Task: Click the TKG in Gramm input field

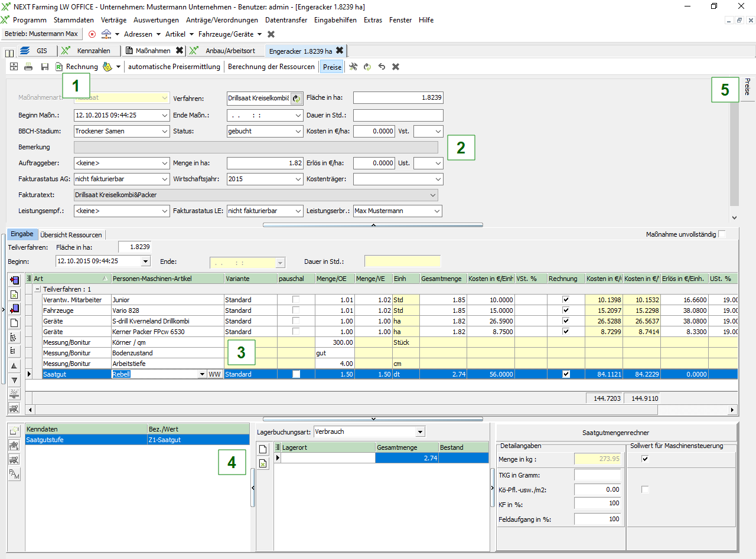Action: pos(597,475)
